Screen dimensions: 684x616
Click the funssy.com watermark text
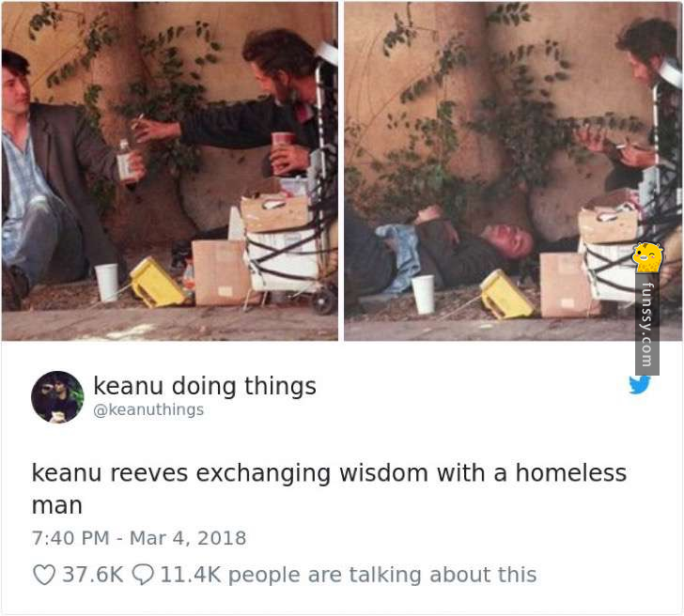pos(647,324)
